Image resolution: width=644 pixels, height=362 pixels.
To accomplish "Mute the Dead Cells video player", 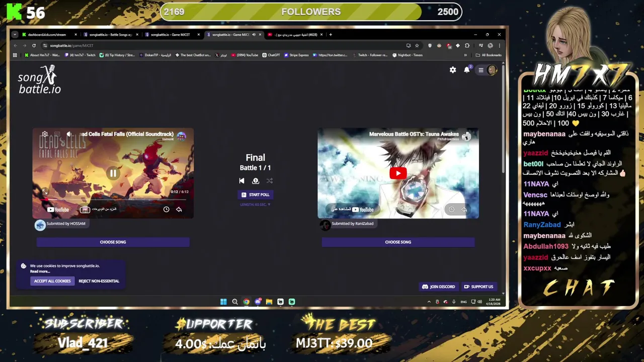I will pyautogui.click(x=69, y=134).
